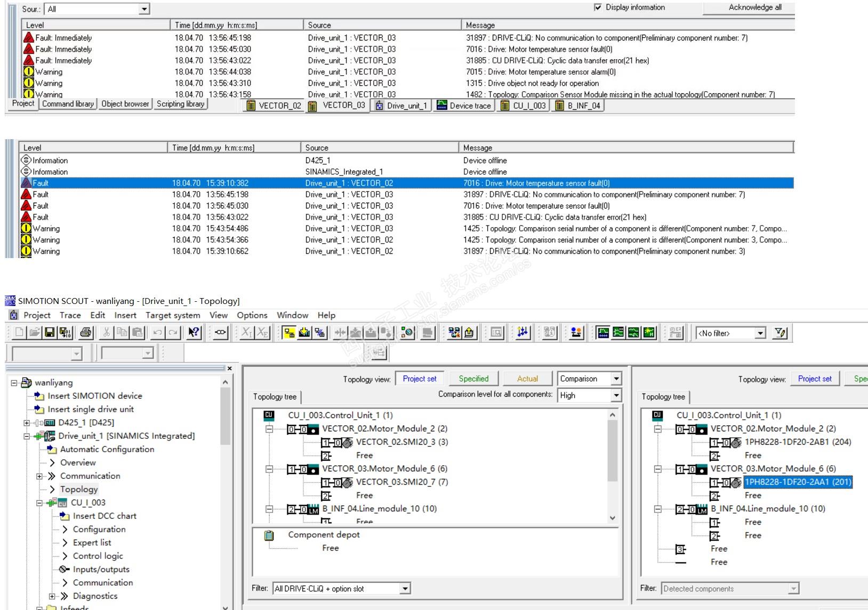Select Automatic Configuration in project tree
Viewport: 868px width, 610px height.
tap(107, 449)
